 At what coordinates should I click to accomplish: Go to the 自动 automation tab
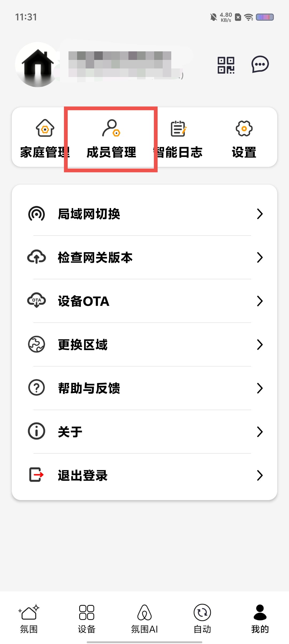(x=202, y=618)
